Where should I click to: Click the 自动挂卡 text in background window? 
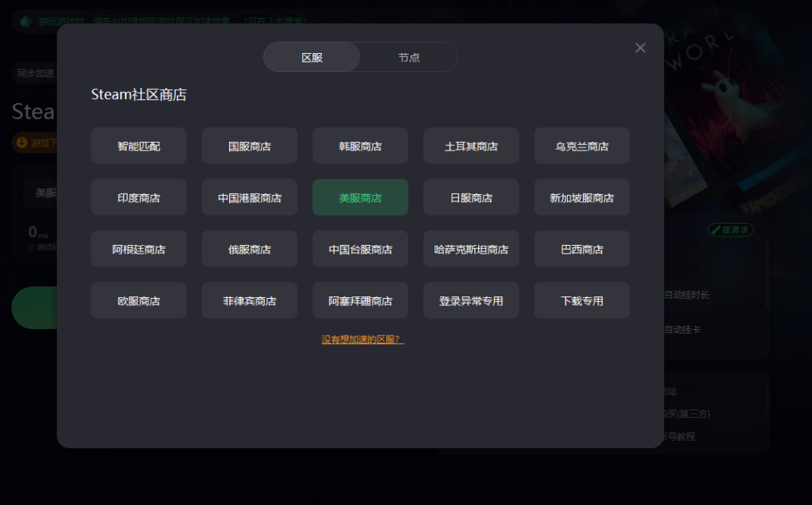682,330
